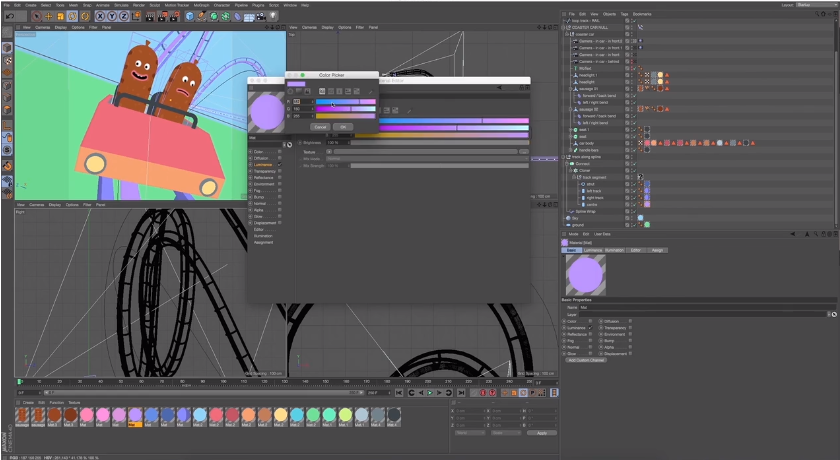This screenshot has height=460, width=840.
Task: Toggle X-axis lock
Action: click(x=100, y=17)
